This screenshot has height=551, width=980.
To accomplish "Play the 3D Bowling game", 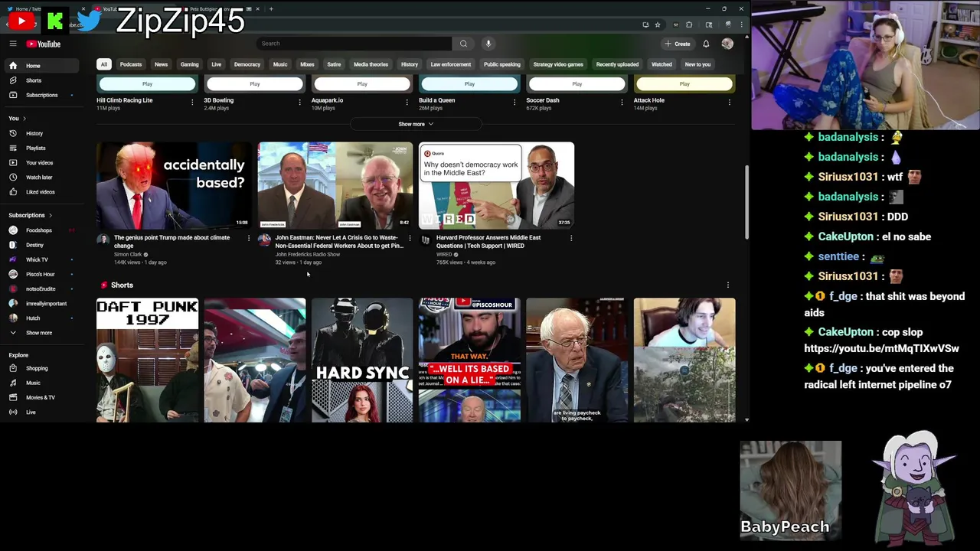I will (x=255, y=84).
